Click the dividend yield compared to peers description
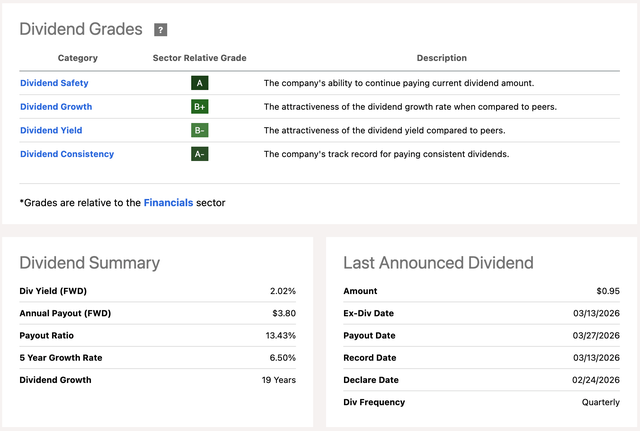This screenshot has height=431, width=640. (384, 130)
